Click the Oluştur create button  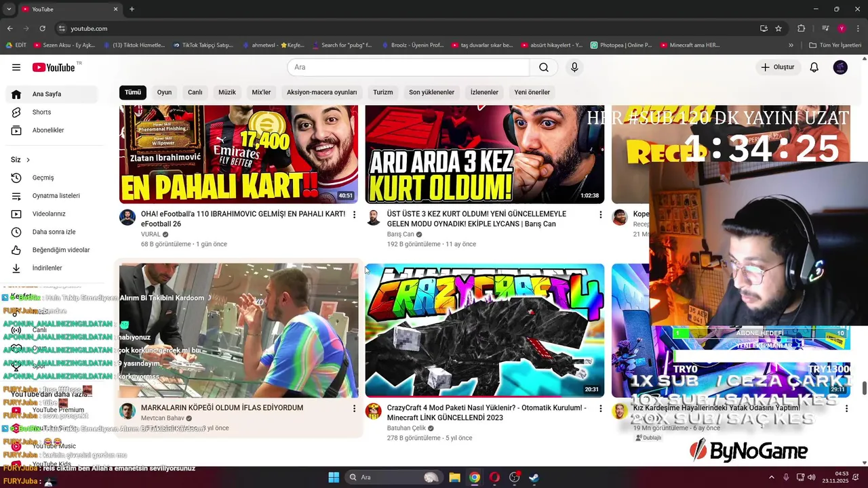(778, 67)
